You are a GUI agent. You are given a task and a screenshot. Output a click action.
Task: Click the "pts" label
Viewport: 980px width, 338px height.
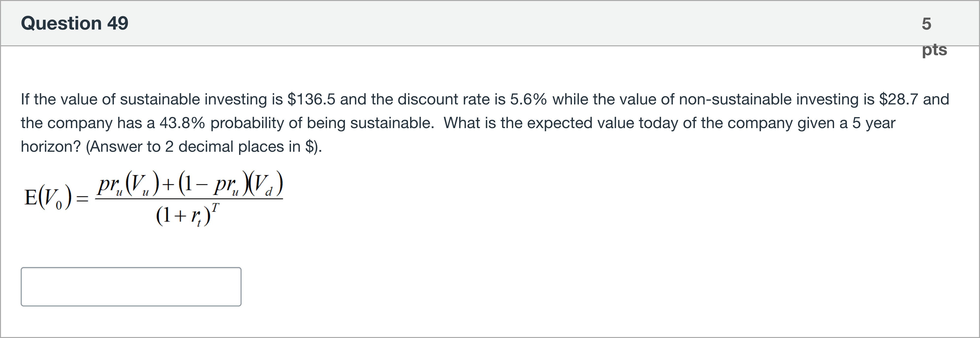tap(934, 50)
